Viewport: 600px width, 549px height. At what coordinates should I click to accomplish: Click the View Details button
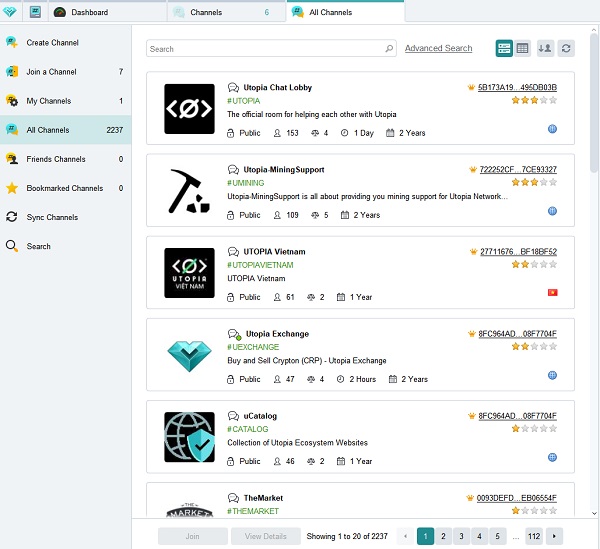tap(266, 536)
